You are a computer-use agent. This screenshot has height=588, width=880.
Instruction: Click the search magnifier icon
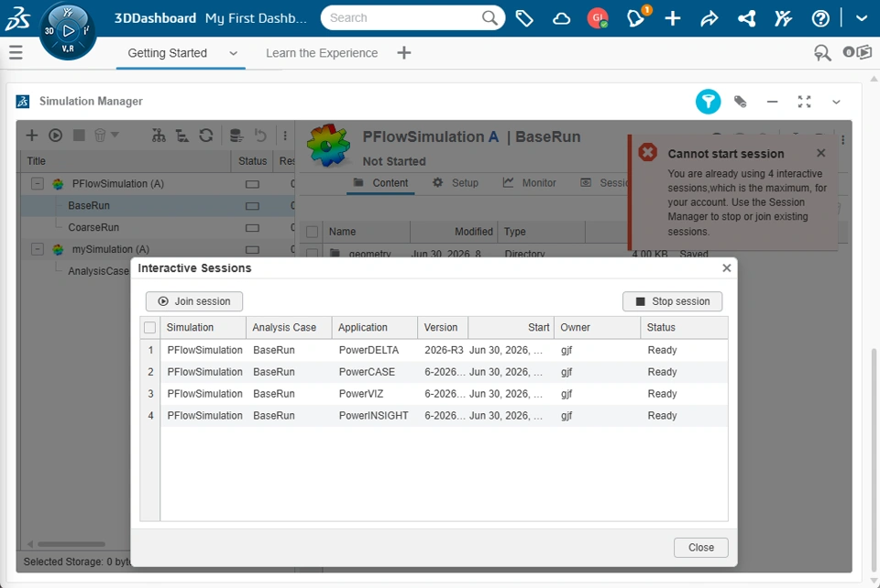coord(489,18)
